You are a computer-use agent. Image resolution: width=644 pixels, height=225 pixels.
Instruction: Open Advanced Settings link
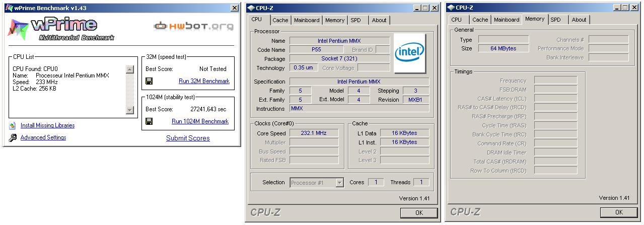[x=43, y=137]
